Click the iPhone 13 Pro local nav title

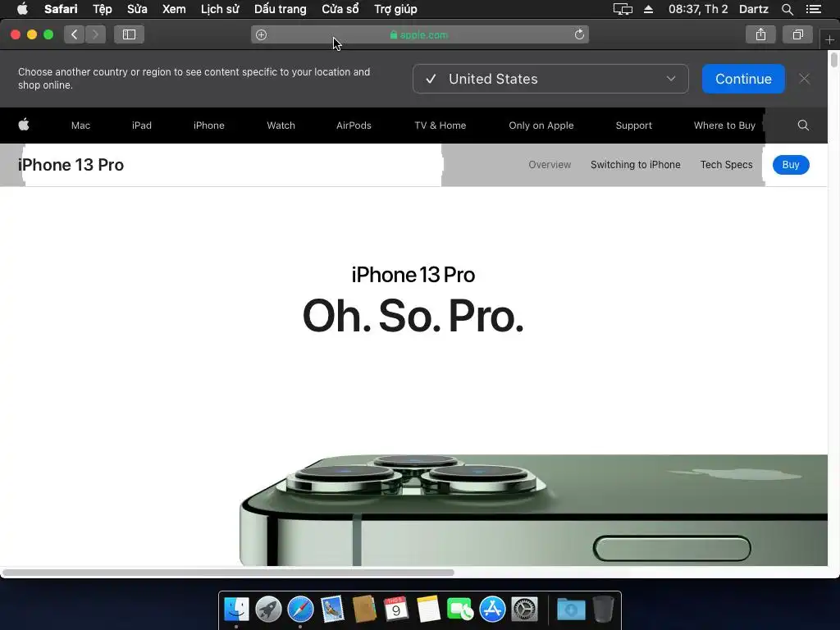tap(71, 165)
